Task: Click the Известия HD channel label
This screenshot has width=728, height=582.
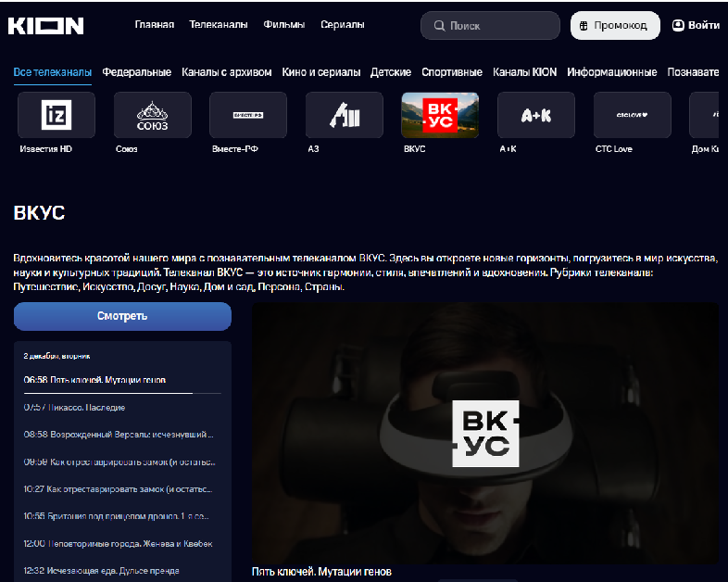Action: pos(46,149)
